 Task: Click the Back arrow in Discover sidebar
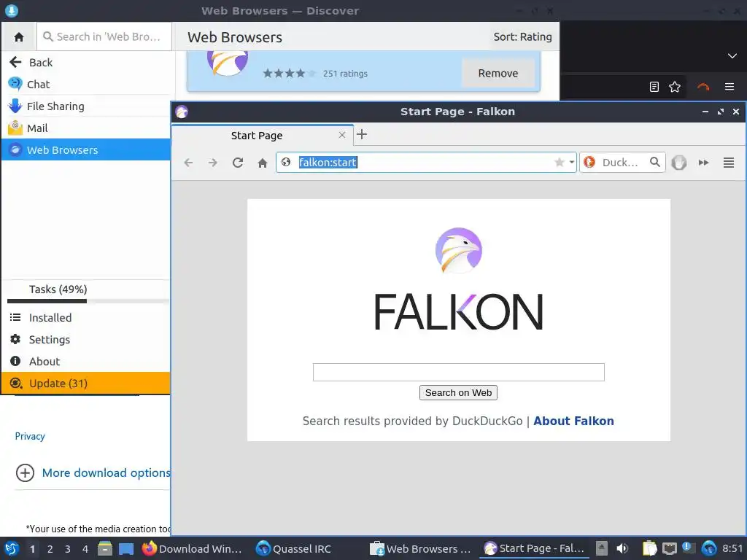[x=16, y=62]
